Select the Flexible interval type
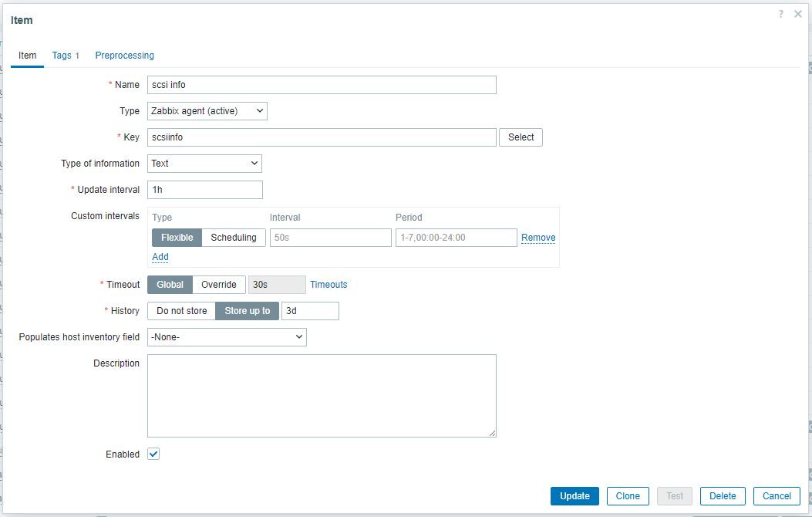Screen dimensions: 812x517 click(x=177, y=238)
